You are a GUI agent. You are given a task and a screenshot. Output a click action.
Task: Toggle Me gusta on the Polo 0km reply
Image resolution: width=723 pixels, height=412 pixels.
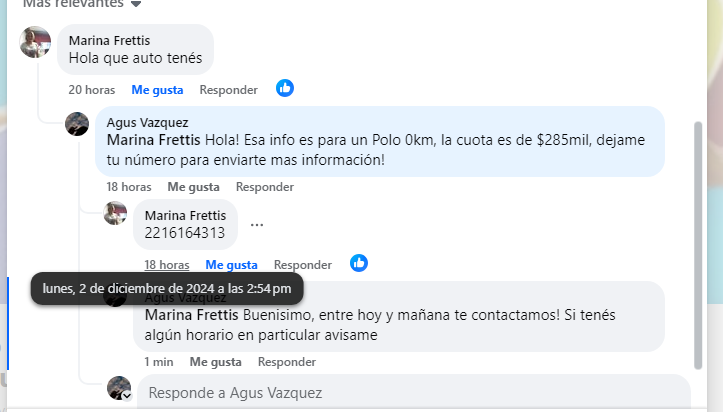[x=193, y=187]
